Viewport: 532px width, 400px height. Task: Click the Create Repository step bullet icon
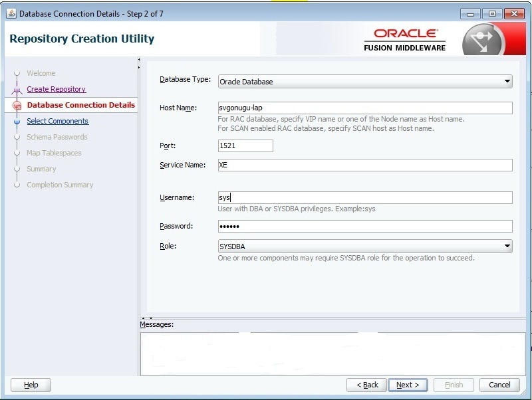click(x=17, y=90)
